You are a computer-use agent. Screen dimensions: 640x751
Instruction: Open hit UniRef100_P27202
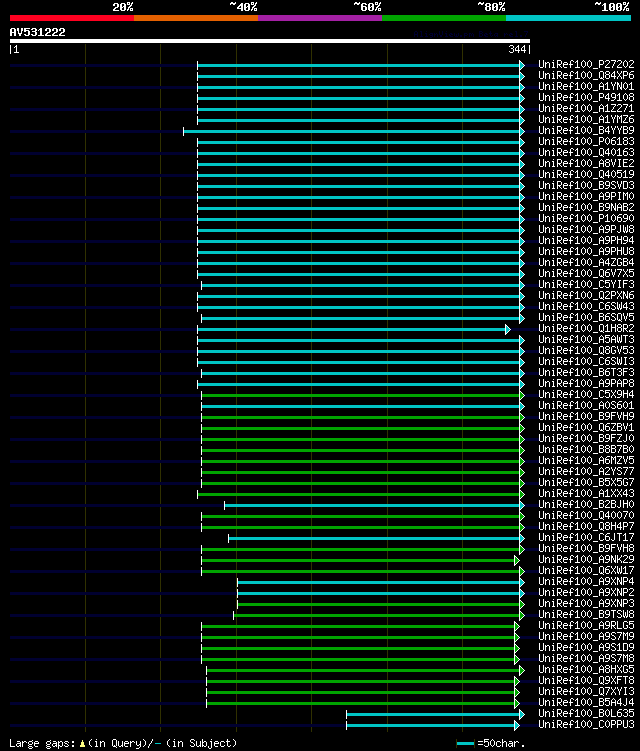(586, 64)
